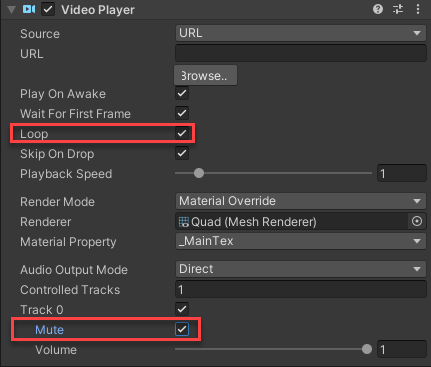Disable the Video Player component checkbox

pyautogui.click(x=48, y=9)
